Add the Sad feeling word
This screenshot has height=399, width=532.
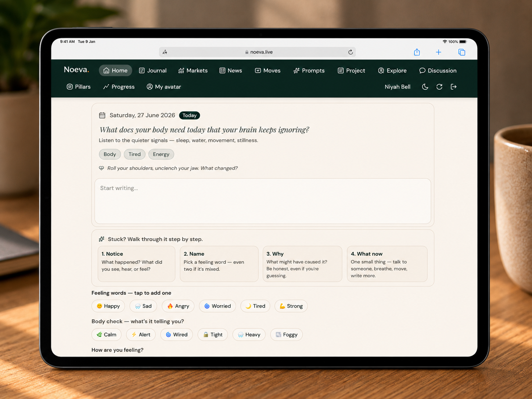click(x=143, y=306)
